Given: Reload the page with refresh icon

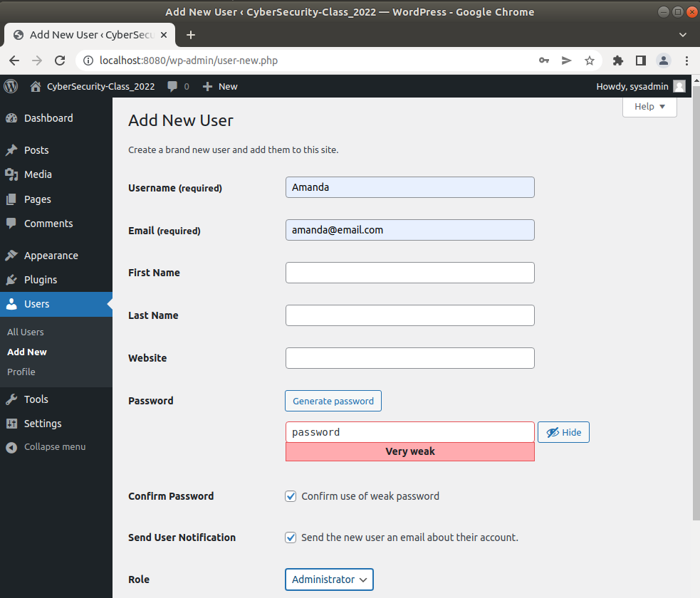Looking at the screenshot, I should [x=60, y=61].
